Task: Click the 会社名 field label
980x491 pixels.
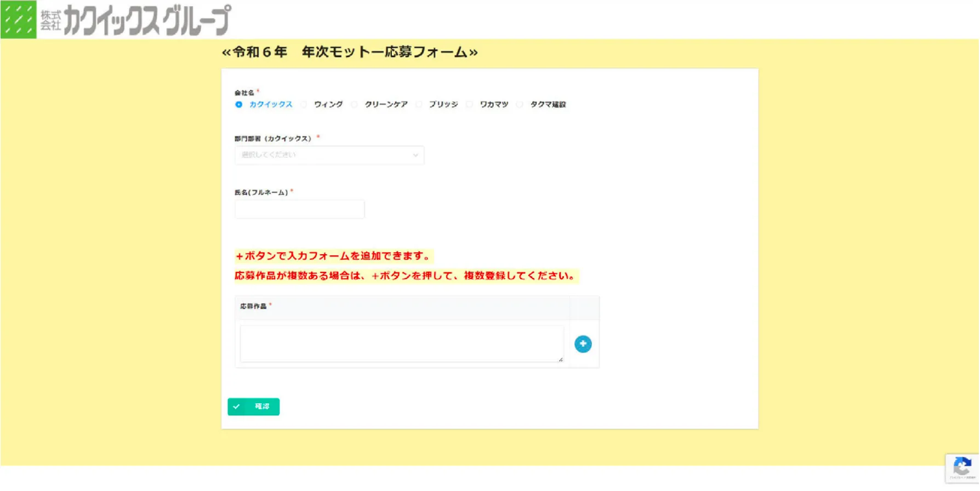Action: (244, 93)
